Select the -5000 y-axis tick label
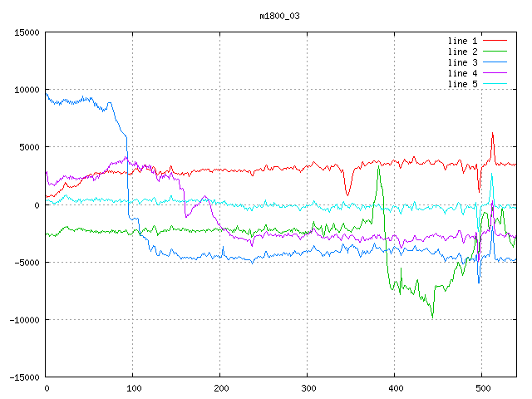This screenshot has width=532, height=399. (x=26, y=262)
